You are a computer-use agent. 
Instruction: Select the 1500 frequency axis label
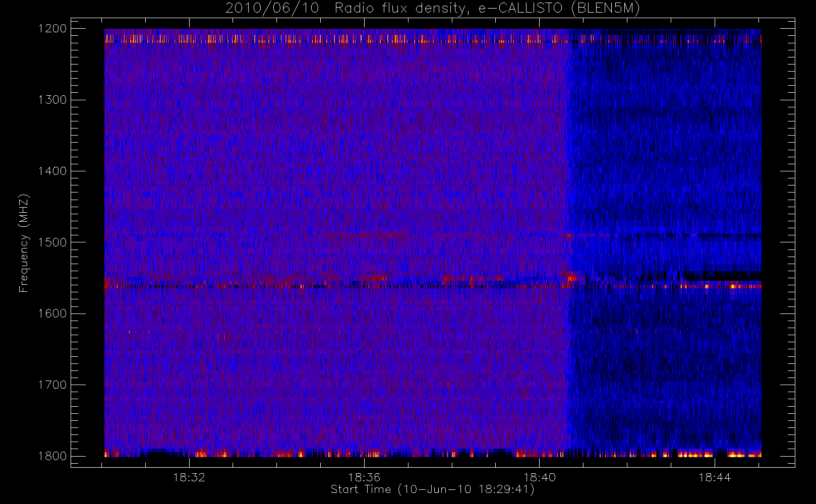[x=52, y=242]
